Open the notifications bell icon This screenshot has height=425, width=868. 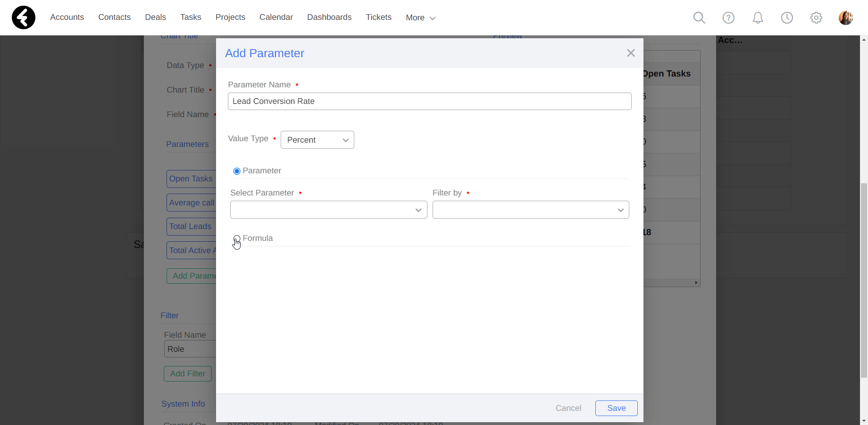coord(758,18)
